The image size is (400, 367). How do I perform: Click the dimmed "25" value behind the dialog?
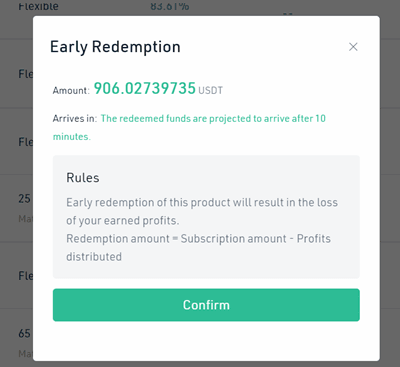pyautogui.click(x=24, y=199)
